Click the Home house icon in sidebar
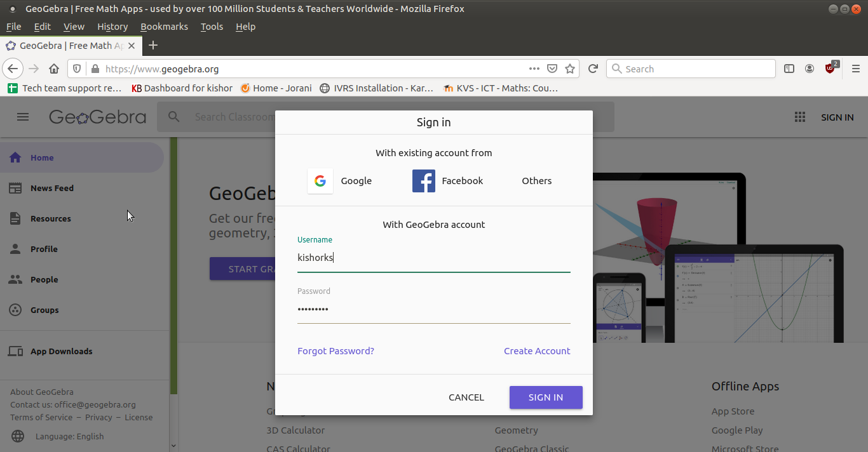Image resolution: width=868 pixels, height=452 pixels. pos(15,157)
